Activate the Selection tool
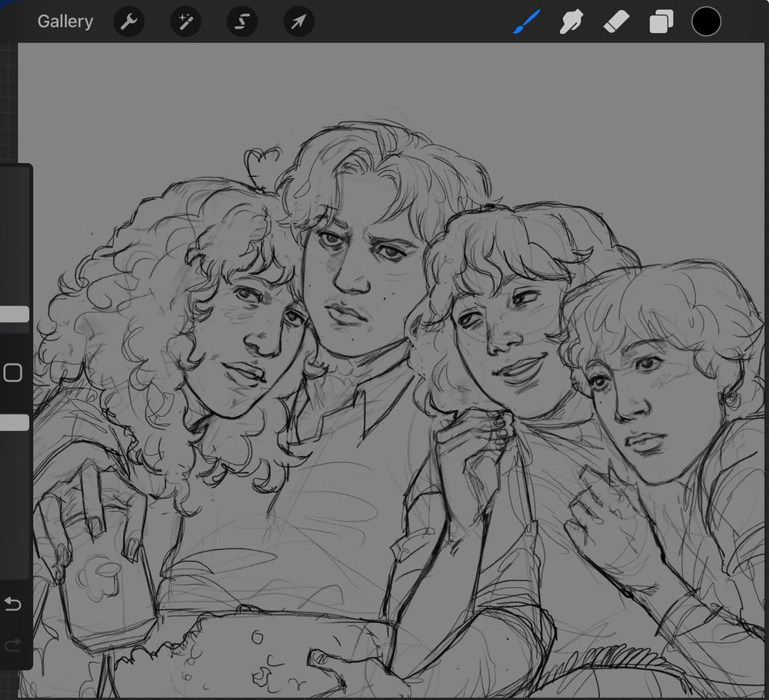This screenshot has width=769, height=700. (241, 22)
